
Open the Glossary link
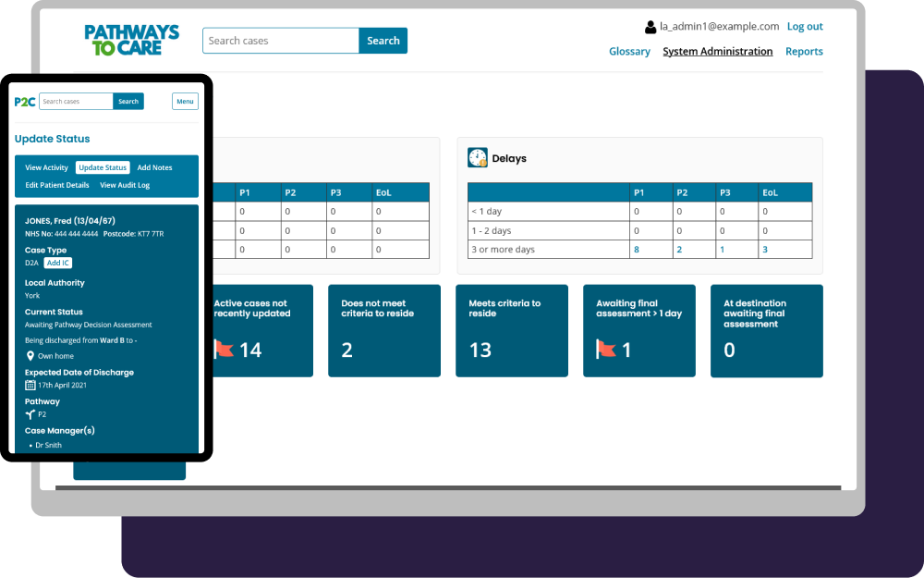click(629, 52)
